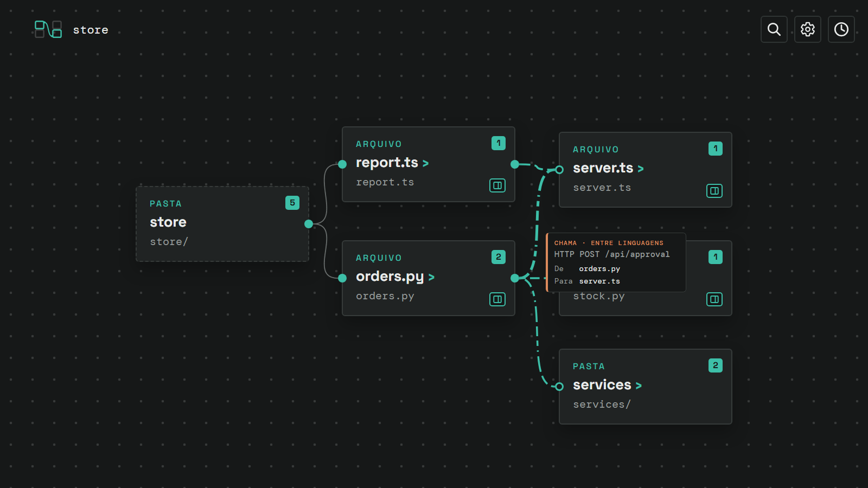Click the count badge 1 on report.ts
This screenshot has height=488, width=868.
pos(499,143)
